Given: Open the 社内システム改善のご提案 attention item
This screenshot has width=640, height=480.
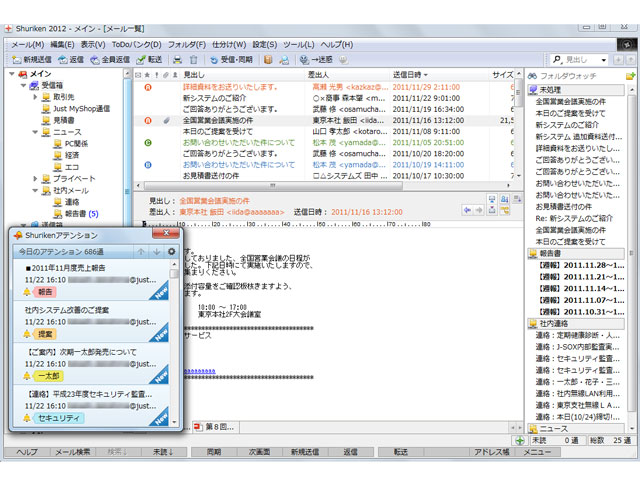Looking at the screenshot, I should point(92,322).
